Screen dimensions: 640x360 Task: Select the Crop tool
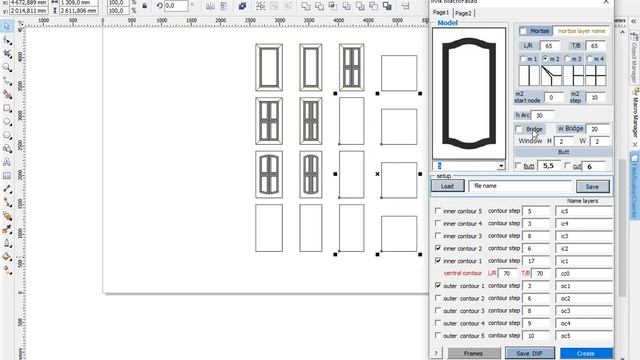pos(7,54)
